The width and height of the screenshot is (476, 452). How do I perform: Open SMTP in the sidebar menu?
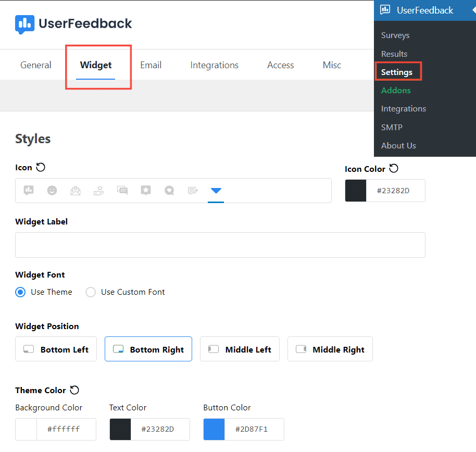pos(392,127)
